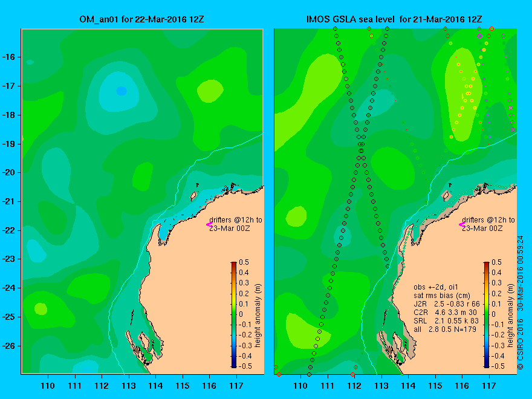Click "23-Mar 00Z" text on right map

click(x=482, y=229)
